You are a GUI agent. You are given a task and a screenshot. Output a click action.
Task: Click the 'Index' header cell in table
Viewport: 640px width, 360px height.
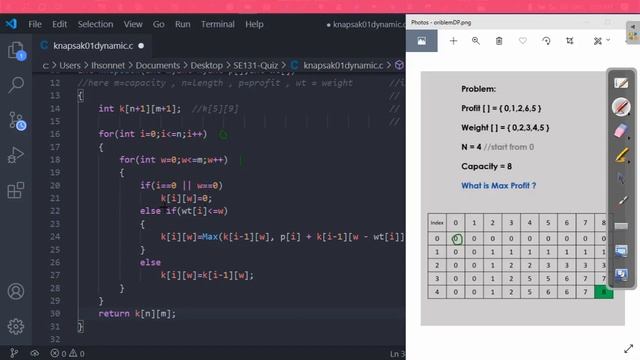(437, 222)
